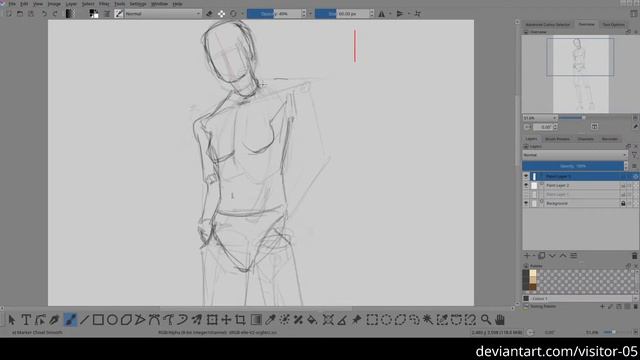640x360 pixels.
Task: Toggle wrap-around mode icon
Action: 418,13
